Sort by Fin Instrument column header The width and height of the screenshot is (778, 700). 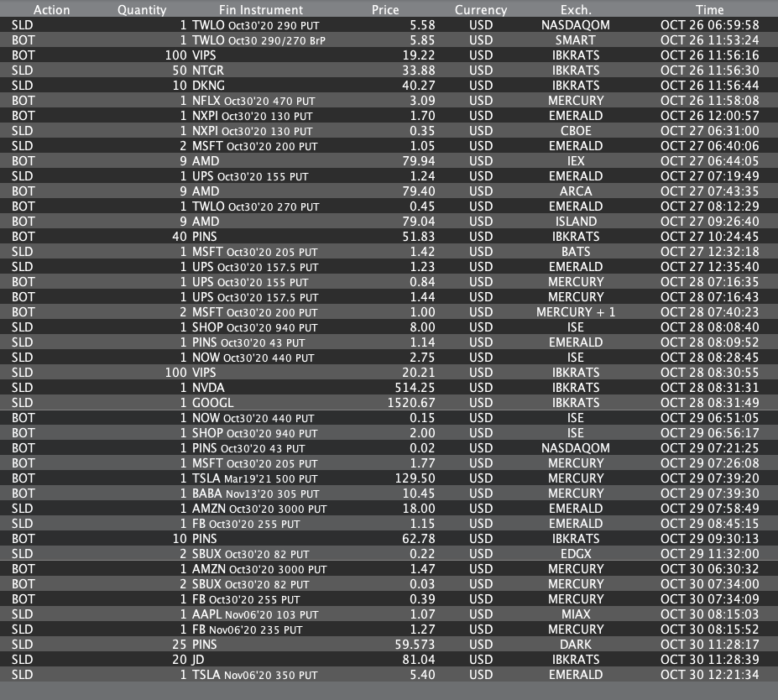[261, 10]
